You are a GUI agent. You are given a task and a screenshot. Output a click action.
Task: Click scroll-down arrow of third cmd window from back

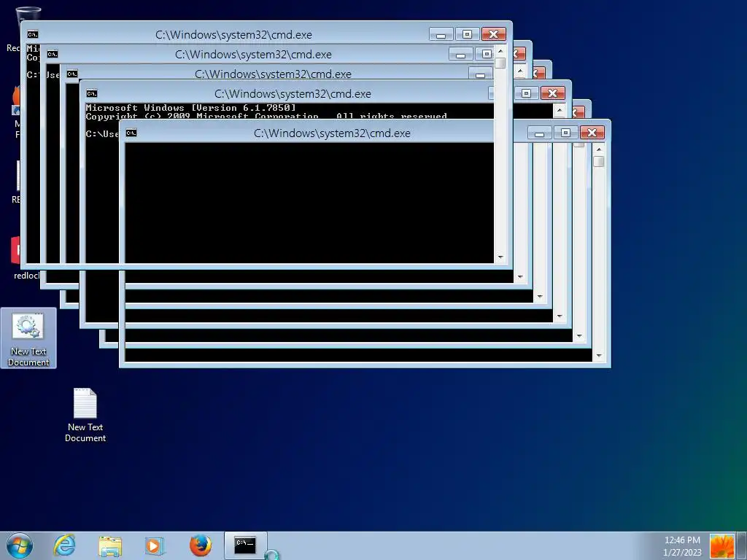click(x=540, y=296)
